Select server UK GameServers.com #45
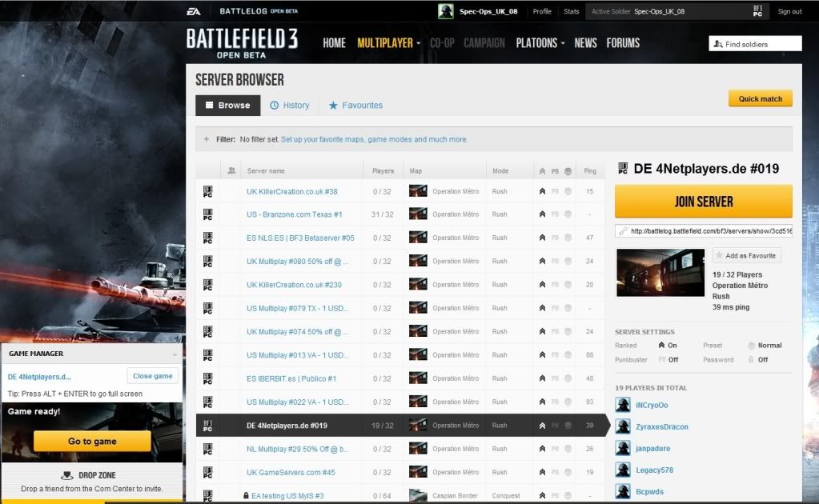Viewport: 819px width, 504px height. tap(291, 472)
